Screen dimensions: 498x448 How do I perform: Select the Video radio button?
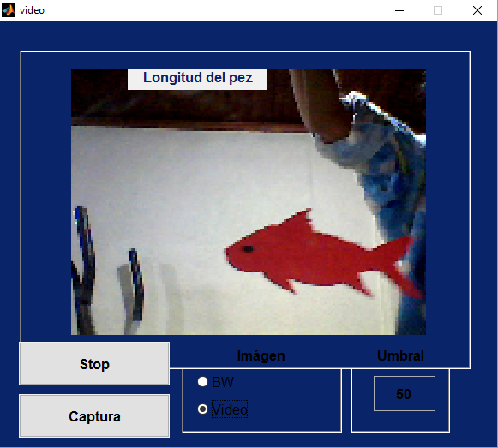pos(202,409)
